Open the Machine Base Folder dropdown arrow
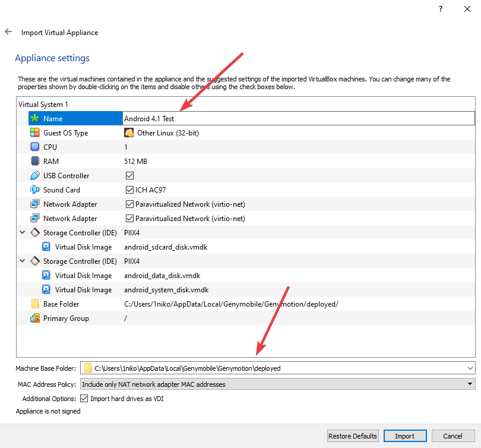Viewport: 481px width, 448px height. [470, 368]
